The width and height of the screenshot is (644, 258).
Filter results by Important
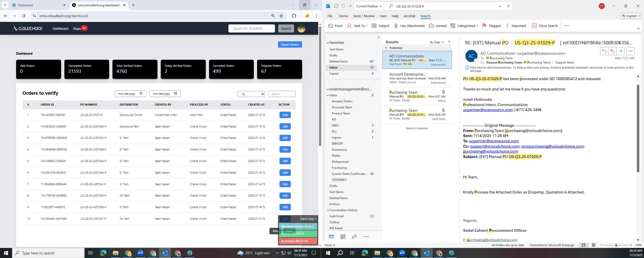coord(516,26)
